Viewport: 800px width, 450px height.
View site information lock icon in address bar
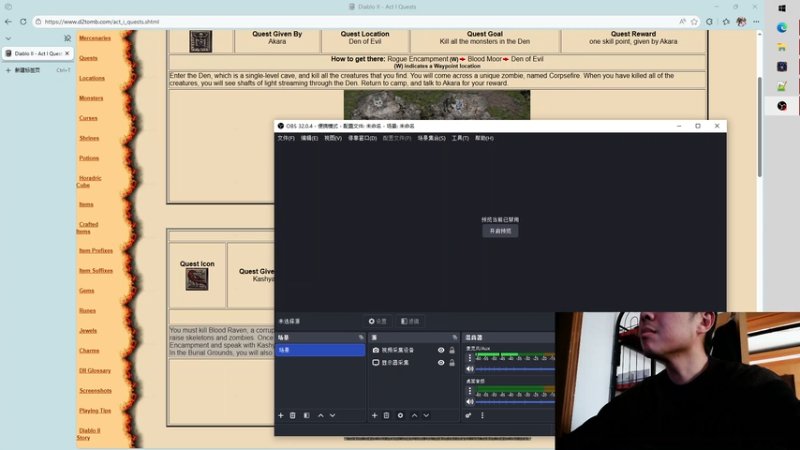pyautogui.click(x=38, y=21)
